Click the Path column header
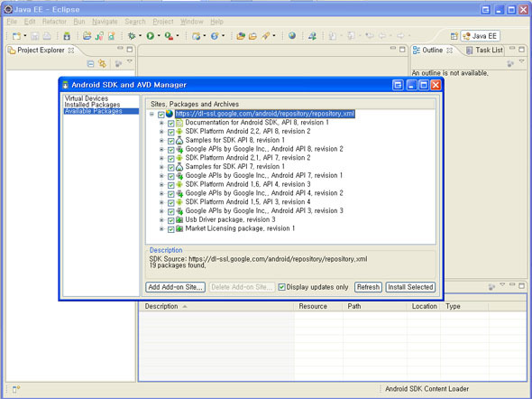Screen dimensions: 532x399 374,306
